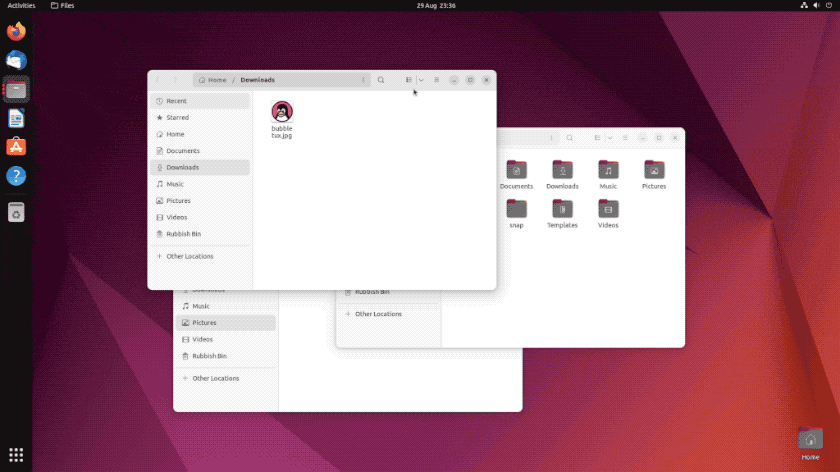This screenshot has height=472, width=840.
Task: Expand view options arrow in the Downloads window
Action: pos(421,80)
